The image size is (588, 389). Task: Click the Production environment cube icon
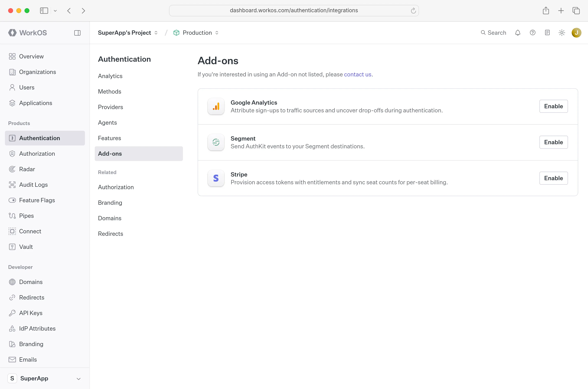point(176,33)
